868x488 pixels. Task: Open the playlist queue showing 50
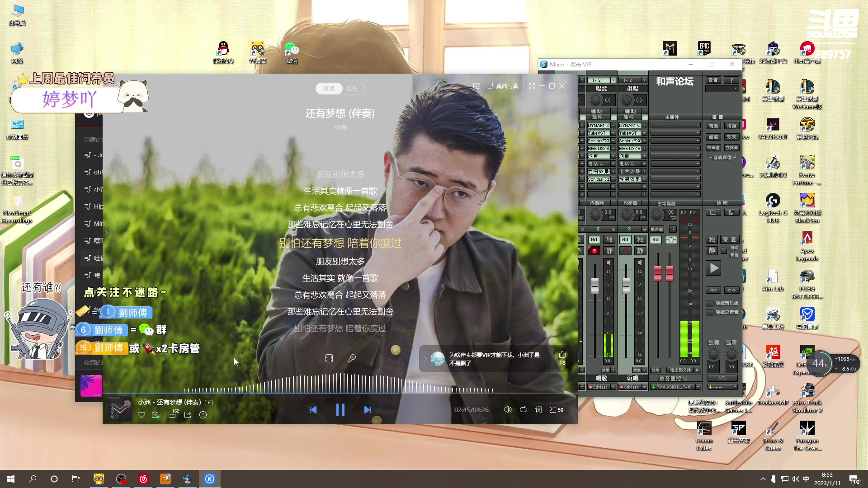[x=556, y=410]
